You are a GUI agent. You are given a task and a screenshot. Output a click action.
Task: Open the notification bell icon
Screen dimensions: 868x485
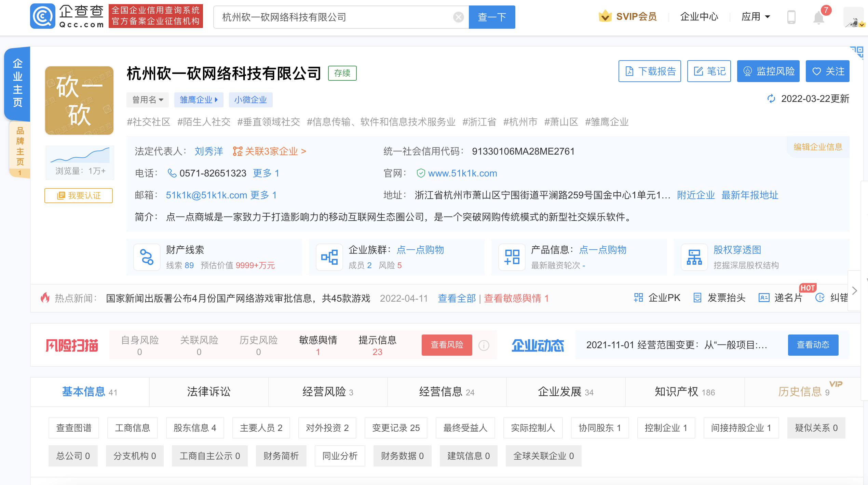[819, 17]
